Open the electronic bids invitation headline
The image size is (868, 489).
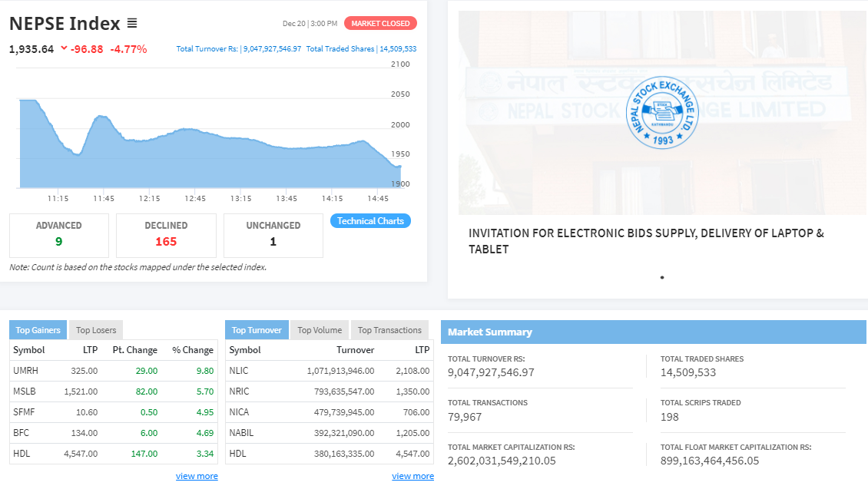[x=647, y=241]
